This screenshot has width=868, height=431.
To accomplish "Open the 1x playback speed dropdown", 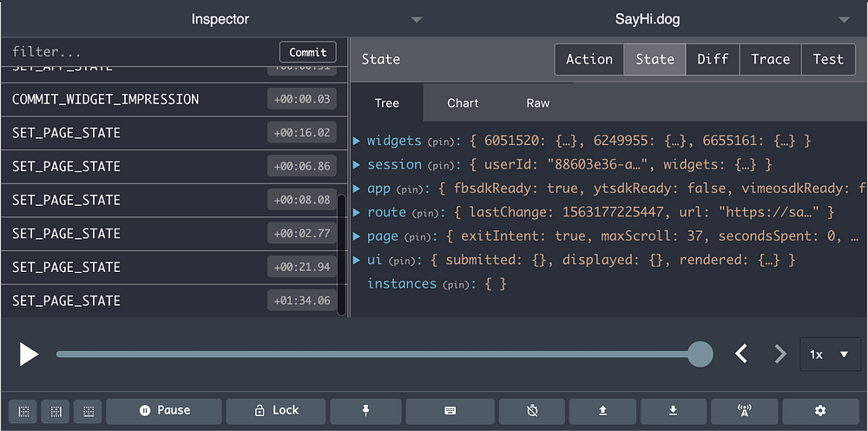I will pos(829,355).
